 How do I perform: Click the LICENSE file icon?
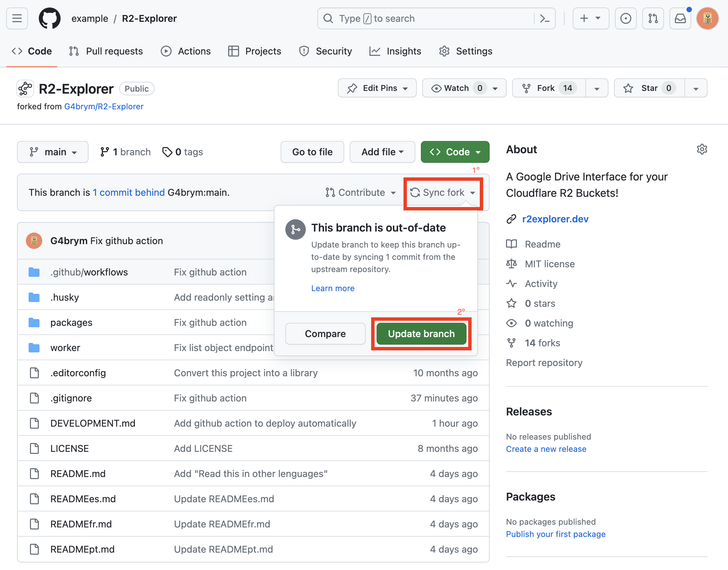point(34,448)
